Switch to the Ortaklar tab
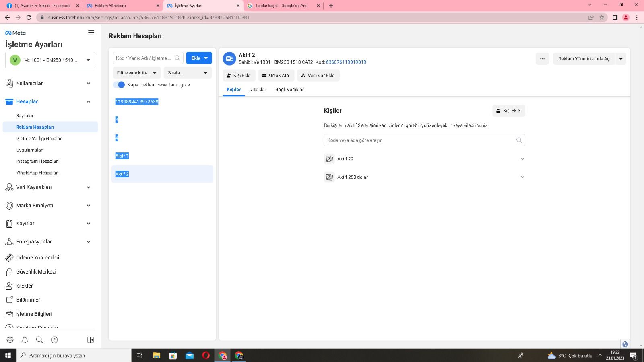This screenshot has height=362, width=644. point(258,90)
